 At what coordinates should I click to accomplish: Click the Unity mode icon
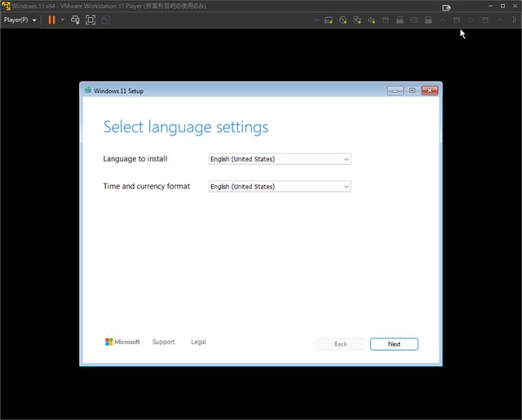click(105, 20)
